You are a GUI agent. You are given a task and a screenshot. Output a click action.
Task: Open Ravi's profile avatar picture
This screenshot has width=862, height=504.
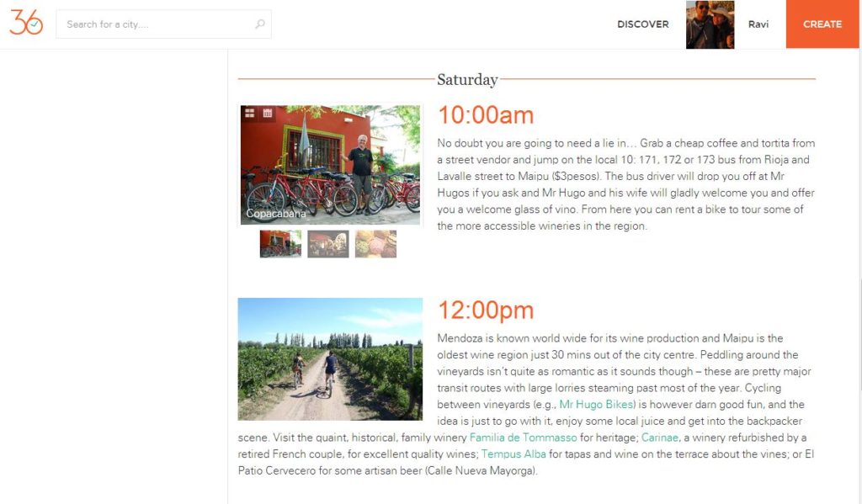(x=710, y=24)
